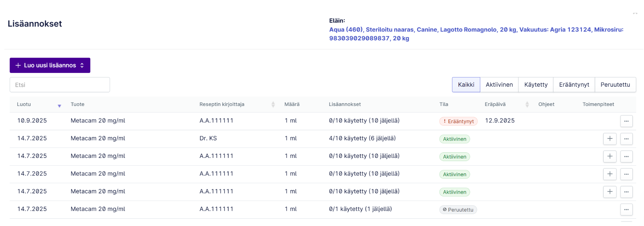Sort by Eräpäivä column arrows
Screen dimensions: 644x226
527,104
